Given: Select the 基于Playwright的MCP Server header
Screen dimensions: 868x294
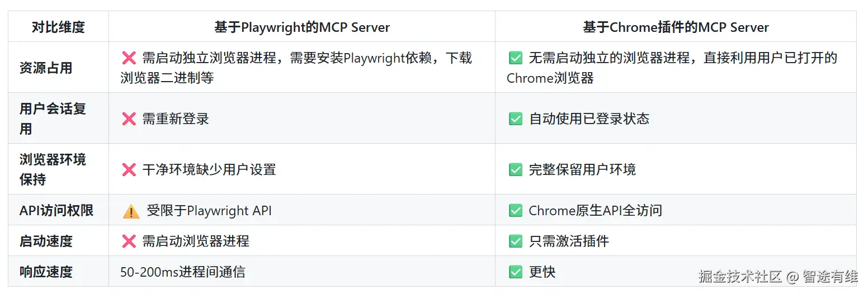Looking at the screenshot, I should (302, 27).
